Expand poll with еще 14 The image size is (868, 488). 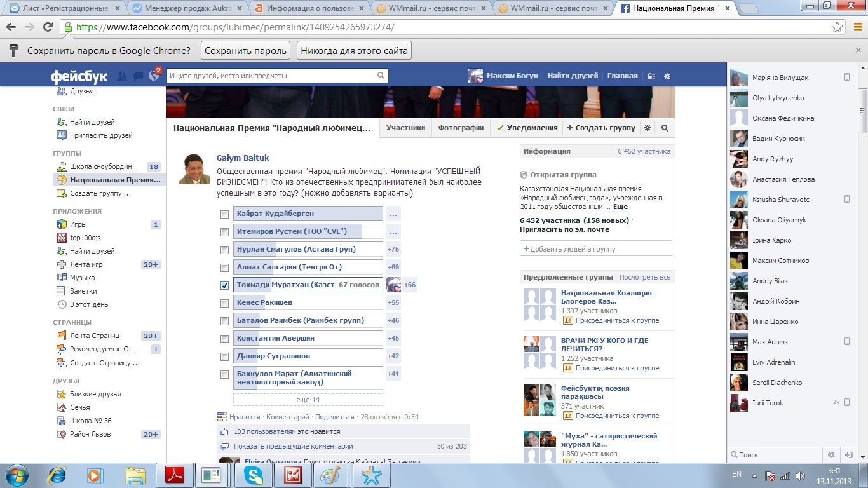point(308,400)
